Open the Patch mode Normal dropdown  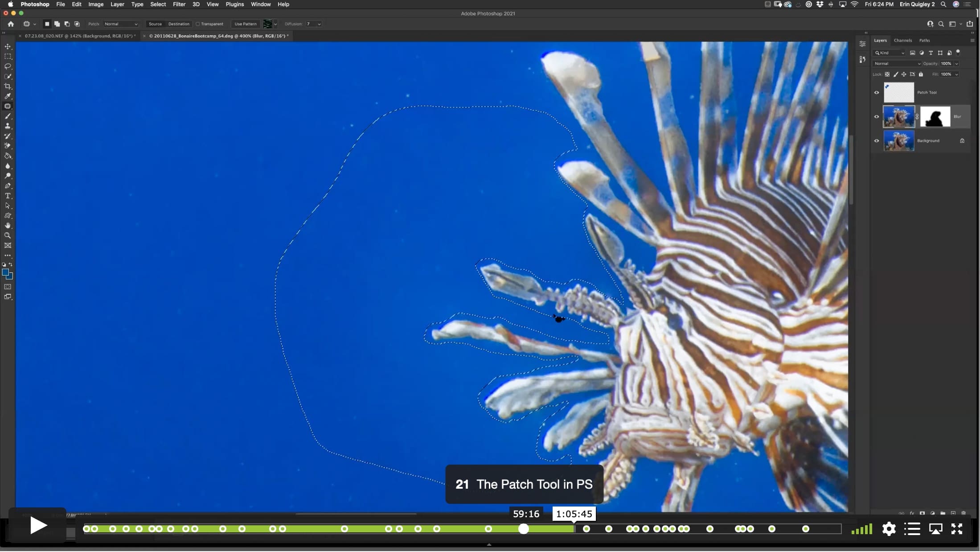[x=121, y=24]
